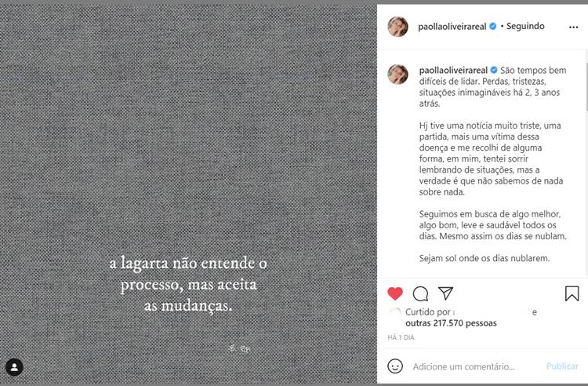Open paollaoliveirareal username in caption
588x386 pixels.
point(453,70)
